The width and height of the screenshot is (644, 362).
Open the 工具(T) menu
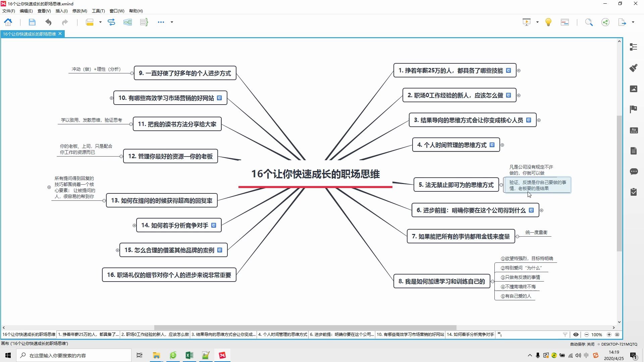click(x=98, y=11)
